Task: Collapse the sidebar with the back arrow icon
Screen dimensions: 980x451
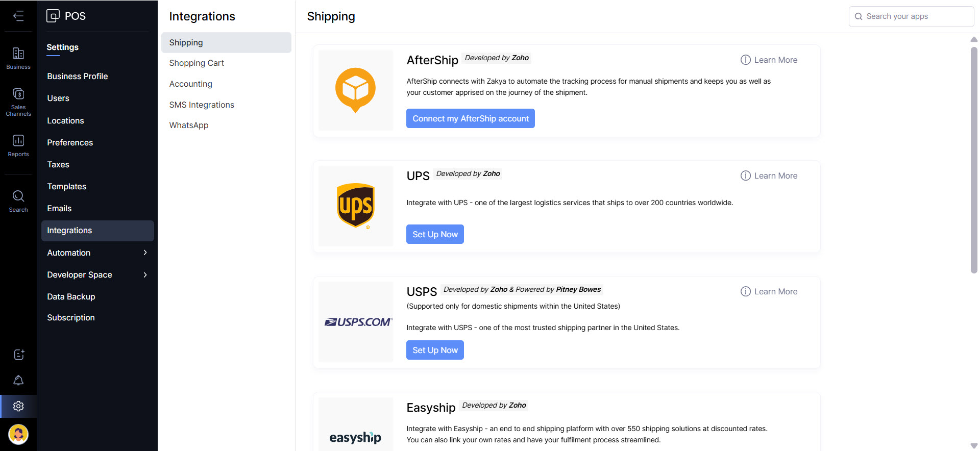Action: (x=18, y=16)
